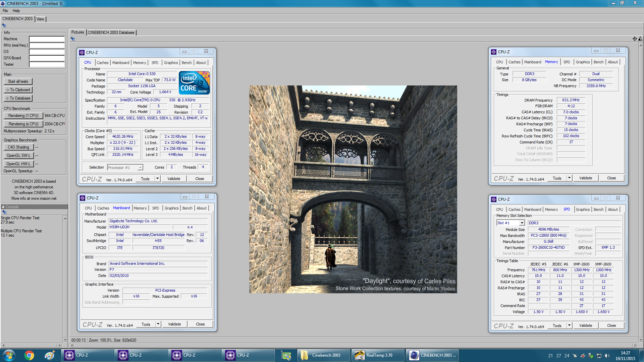Click into the GFX-Board input field
644x362 pixels.
[x=47, y=58]
